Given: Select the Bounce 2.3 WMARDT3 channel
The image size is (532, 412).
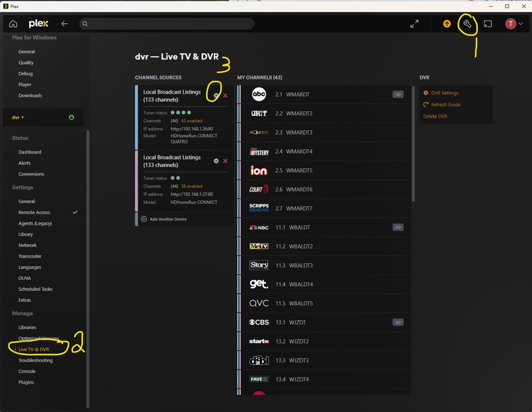Looking at the screenshot, I should tap(324, 132).
